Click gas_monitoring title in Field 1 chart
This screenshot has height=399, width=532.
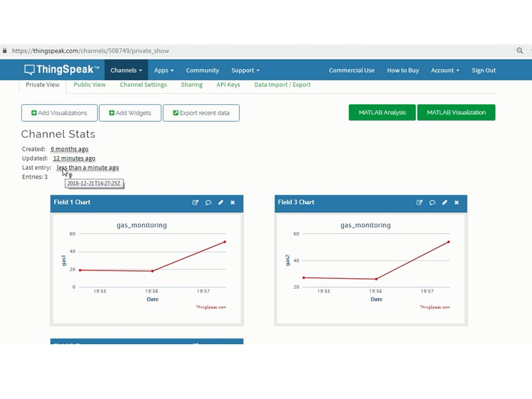[142, 225]
